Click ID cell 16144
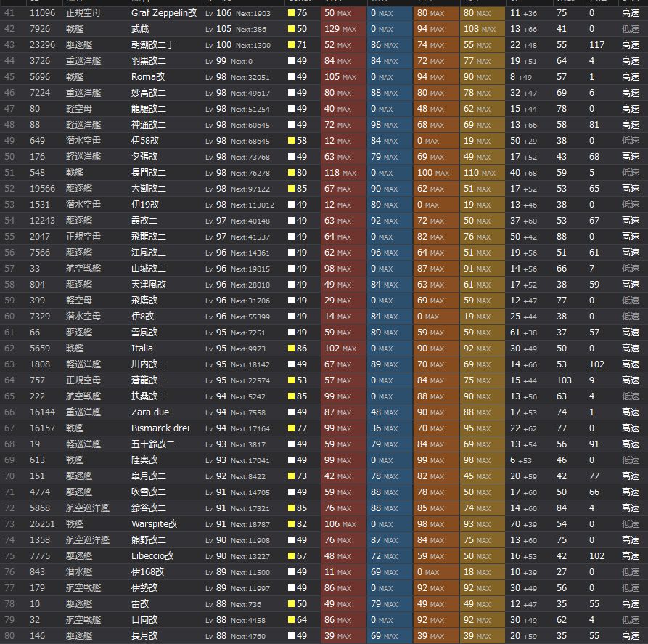The width and height of the screenshot is (648, 644). coord(42,412)
